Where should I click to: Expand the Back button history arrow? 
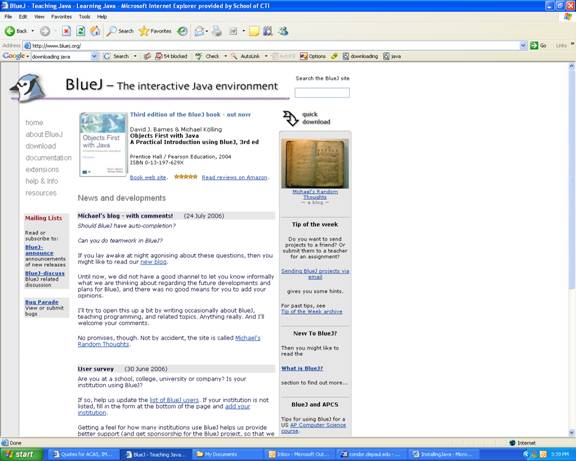[x=32, y=31]
